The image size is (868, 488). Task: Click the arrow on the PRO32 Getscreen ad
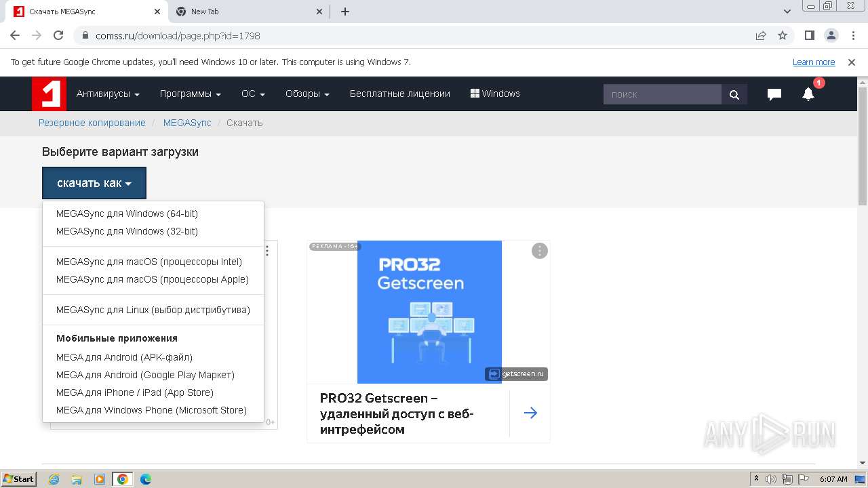530,413
